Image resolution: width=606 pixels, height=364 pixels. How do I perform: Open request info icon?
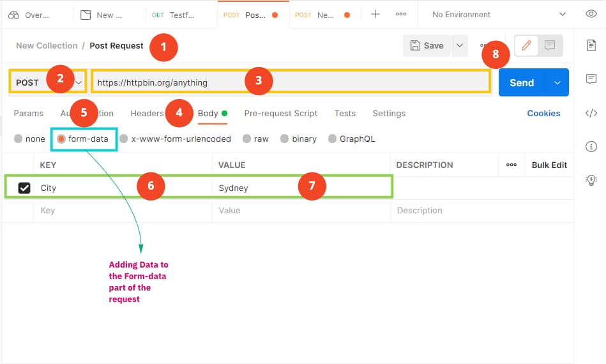[591, 146]
